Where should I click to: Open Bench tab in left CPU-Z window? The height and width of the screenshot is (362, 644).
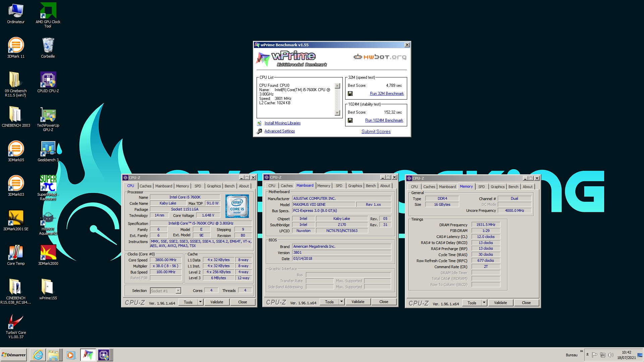230,186
